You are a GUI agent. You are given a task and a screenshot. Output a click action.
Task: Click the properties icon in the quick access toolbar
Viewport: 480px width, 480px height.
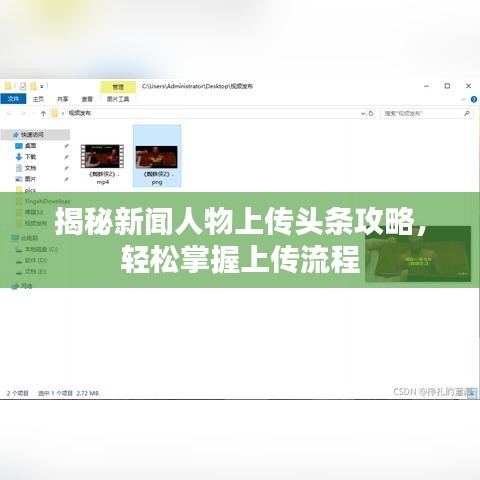coord(23,86)
